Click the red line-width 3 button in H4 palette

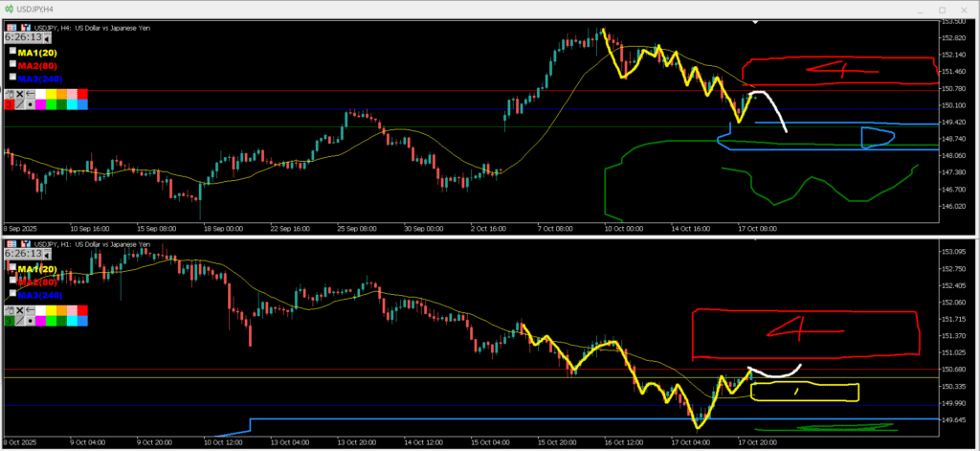tap(10, 104)
